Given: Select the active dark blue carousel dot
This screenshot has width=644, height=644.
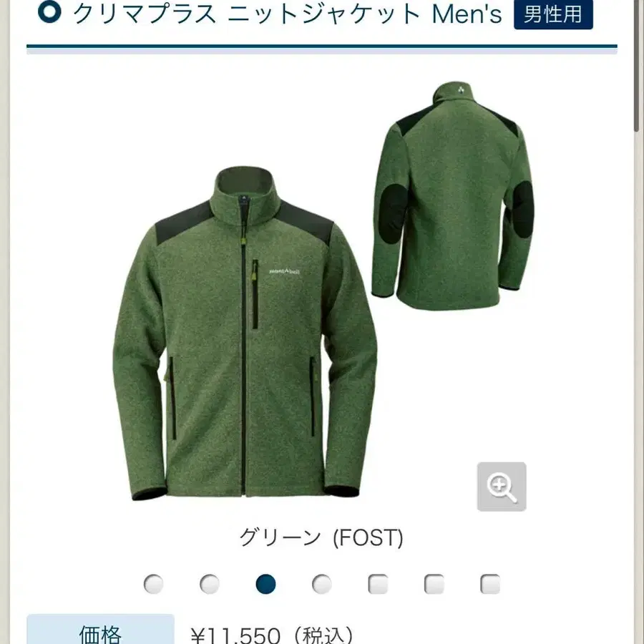Looking at the screenshot, I should (265, 584).
